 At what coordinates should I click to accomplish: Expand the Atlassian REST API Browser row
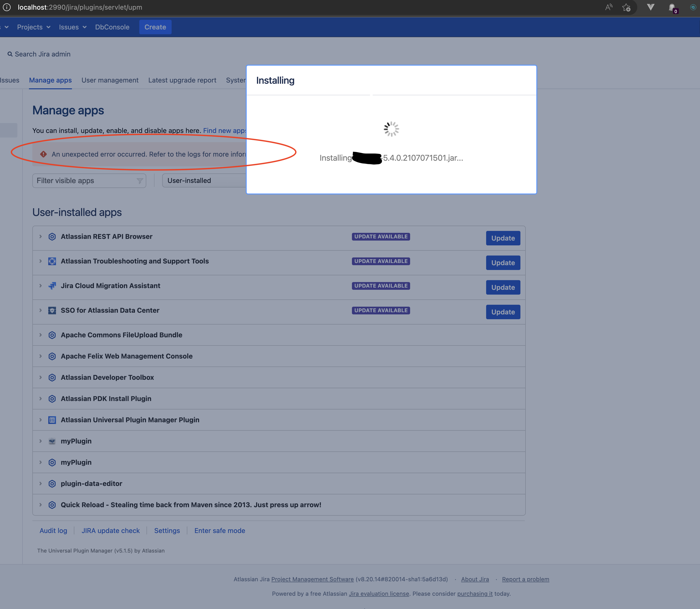(x=41, y=236)
